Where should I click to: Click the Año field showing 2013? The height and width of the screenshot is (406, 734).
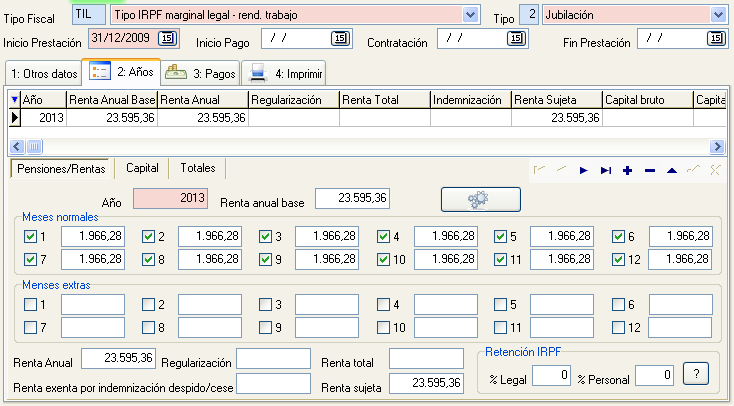[x=170, y=199]
